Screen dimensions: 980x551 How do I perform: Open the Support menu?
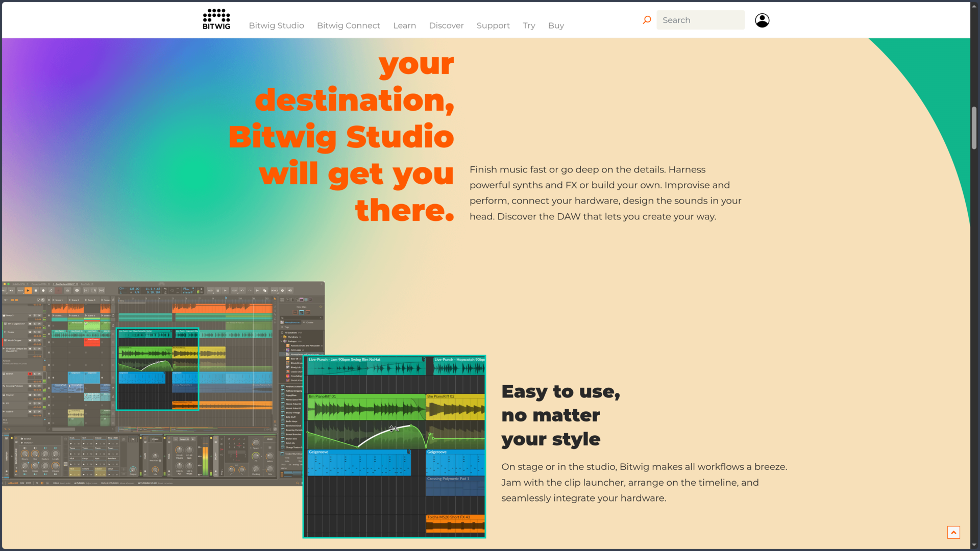pos(493,26)
